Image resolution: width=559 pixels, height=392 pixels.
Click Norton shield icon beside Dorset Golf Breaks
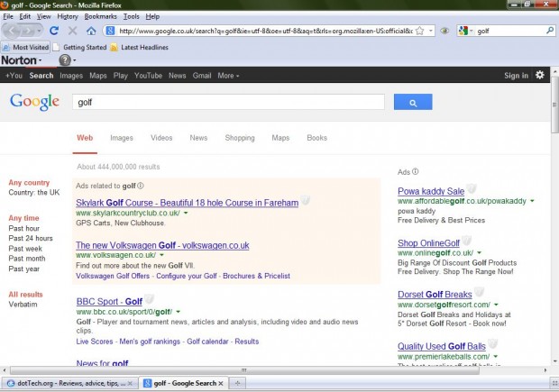[479, 292]
